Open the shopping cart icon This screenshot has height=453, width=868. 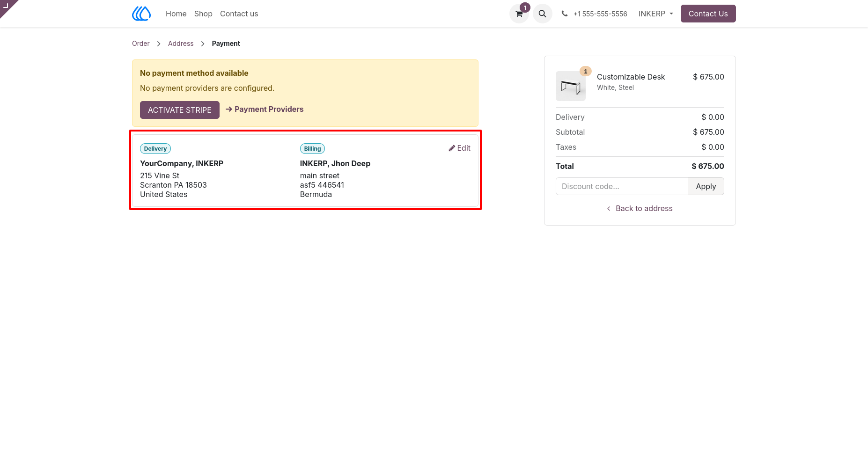click(519, 14)
